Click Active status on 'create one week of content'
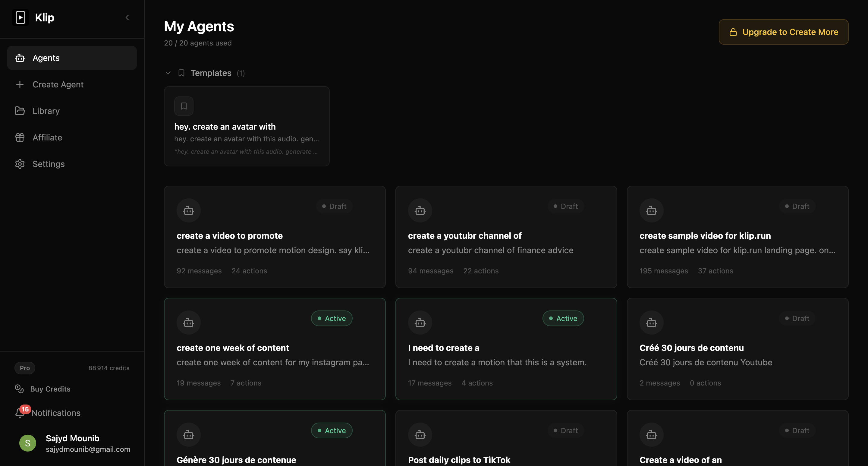 coord(332,318)
